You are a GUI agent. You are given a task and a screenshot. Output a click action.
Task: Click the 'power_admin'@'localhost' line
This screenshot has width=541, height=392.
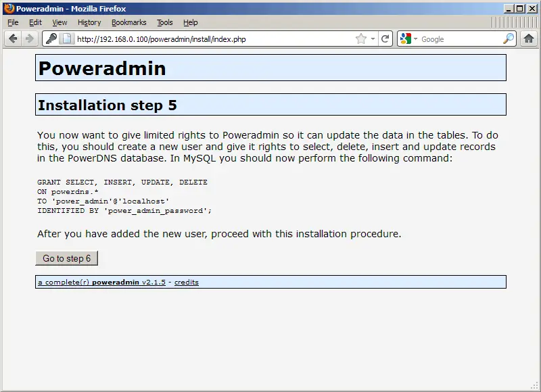103,201
